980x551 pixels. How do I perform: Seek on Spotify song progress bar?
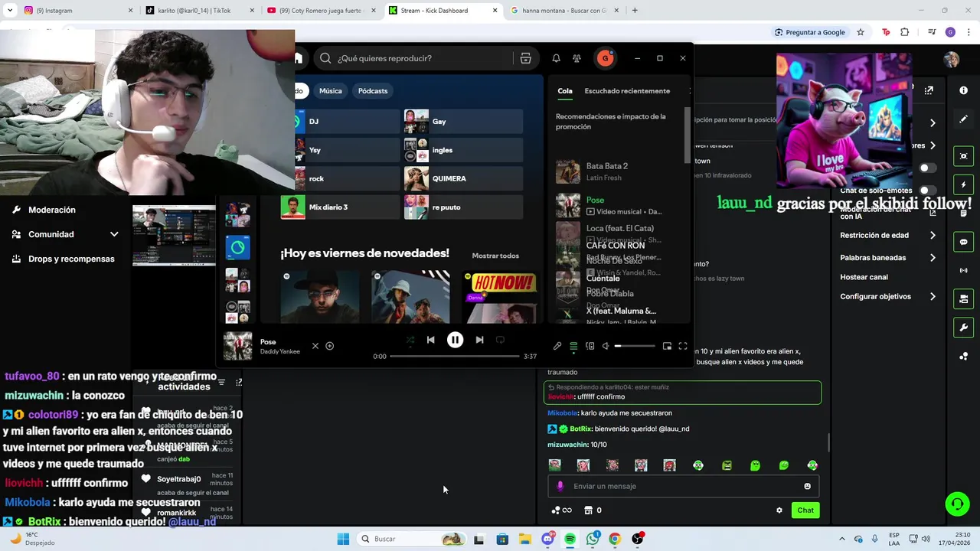[x=455, y=356]
